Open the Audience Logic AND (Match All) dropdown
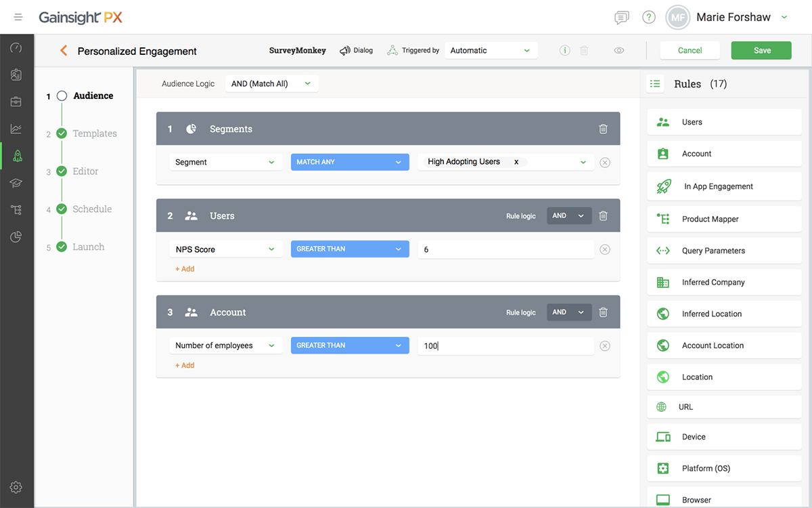The height and width of the screenshot is (508, 812). [271, 84]
